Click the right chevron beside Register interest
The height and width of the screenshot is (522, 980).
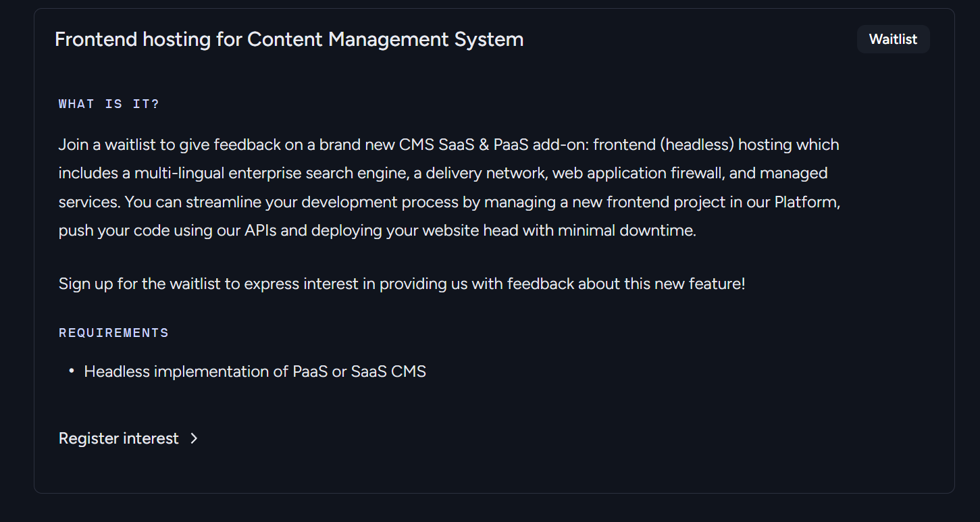point(194,439)
